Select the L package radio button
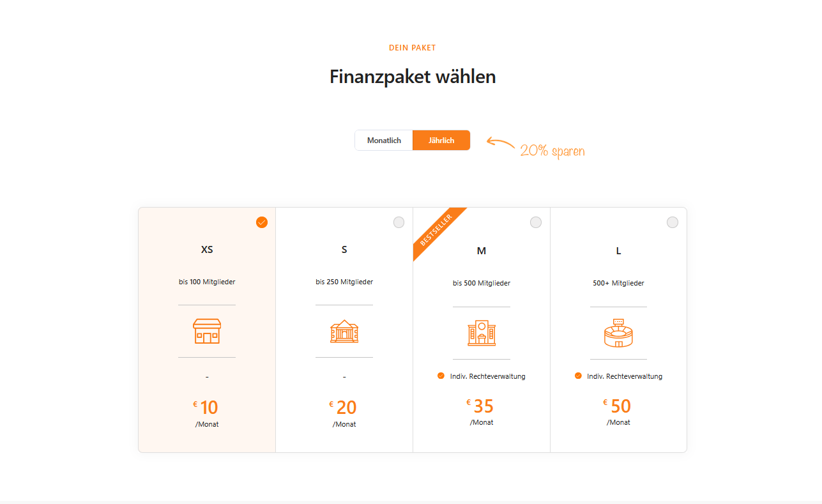Screen dimensions: 822x504 (x=673, y=222)
